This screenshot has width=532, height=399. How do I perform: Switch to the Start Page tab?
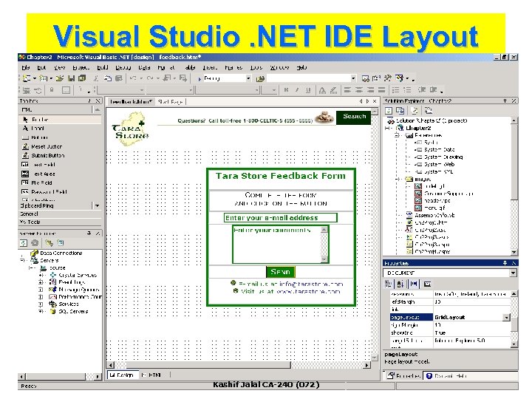(171, 101)
